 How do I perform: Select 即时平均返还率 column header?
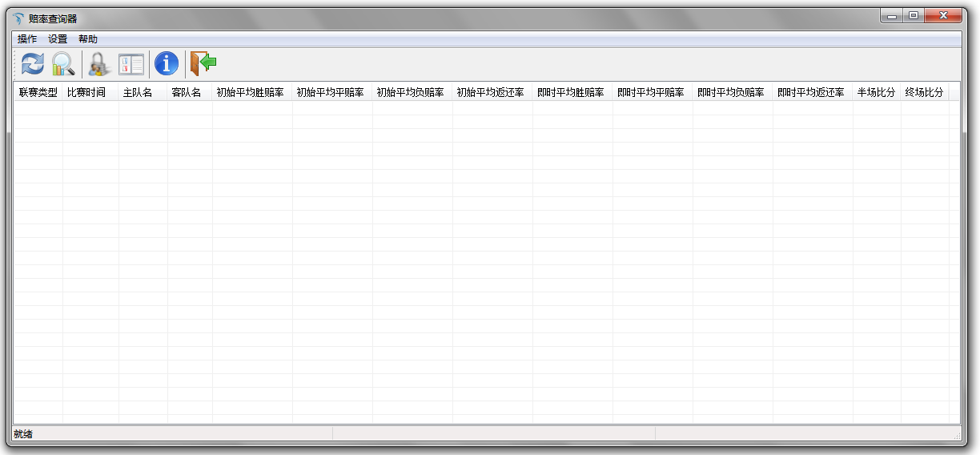point(813,92)
